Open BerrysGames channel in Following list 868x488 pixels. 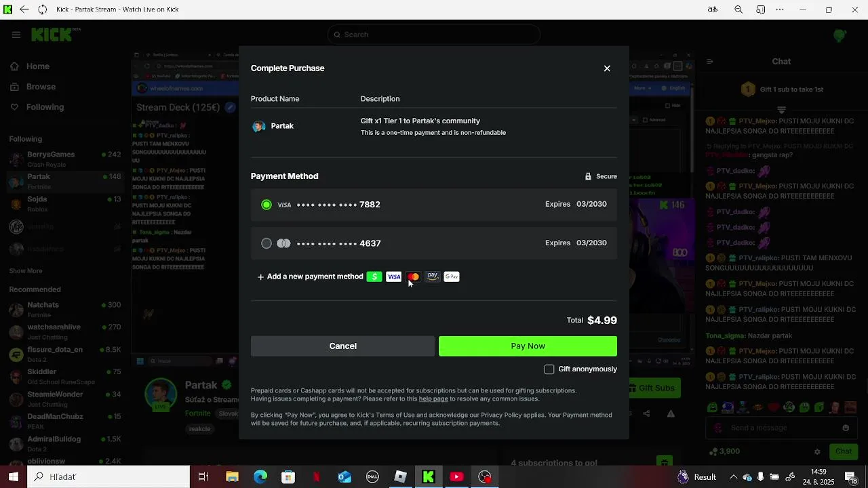64,159
